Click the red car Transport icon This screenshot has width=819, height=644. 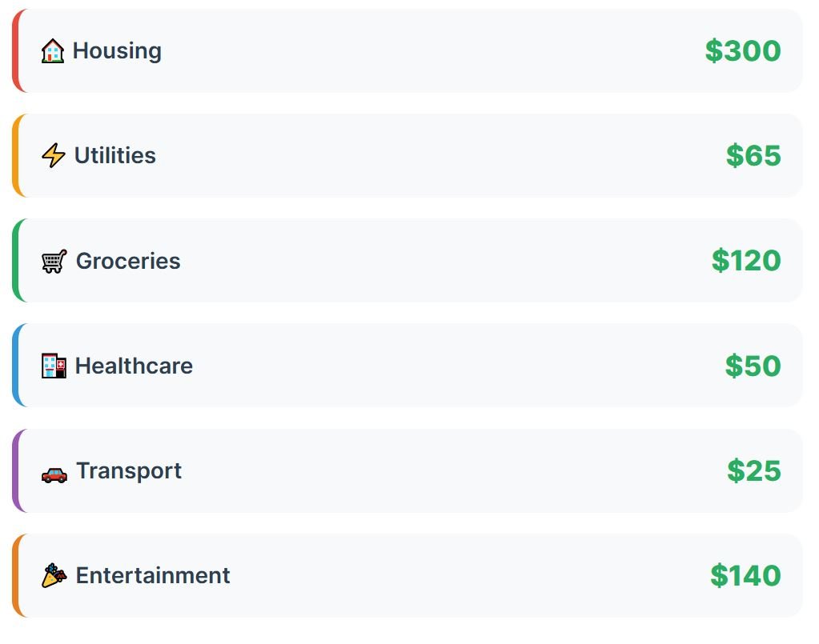click(x=54, y=474)
